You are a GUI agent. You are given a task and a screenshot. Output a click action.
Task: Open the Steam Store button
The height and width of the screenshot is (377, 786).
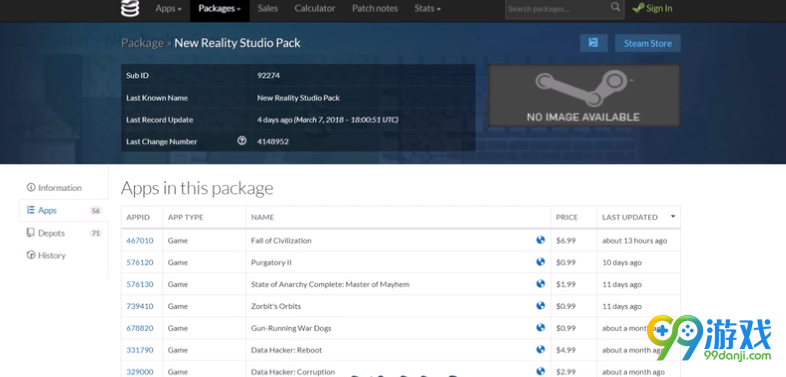point(648,43)
